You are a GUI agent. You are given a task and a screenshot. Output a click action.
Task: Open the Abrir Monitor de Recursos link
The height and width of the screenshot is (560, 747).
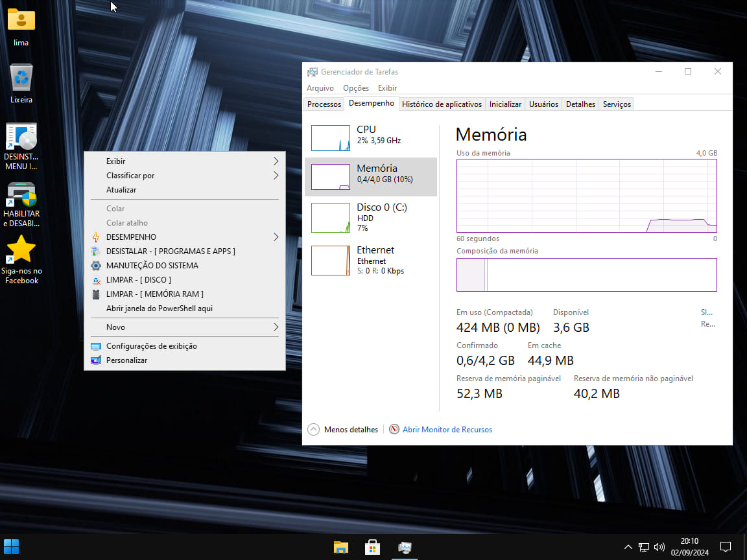447,430
